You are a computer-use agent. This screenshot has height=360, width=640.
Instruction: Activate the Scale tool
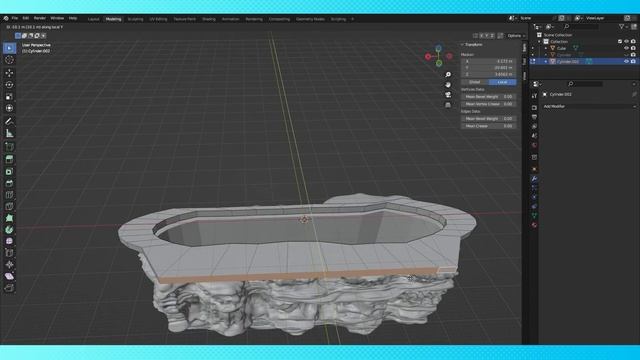pyautogui.click(x=9, y=97)
